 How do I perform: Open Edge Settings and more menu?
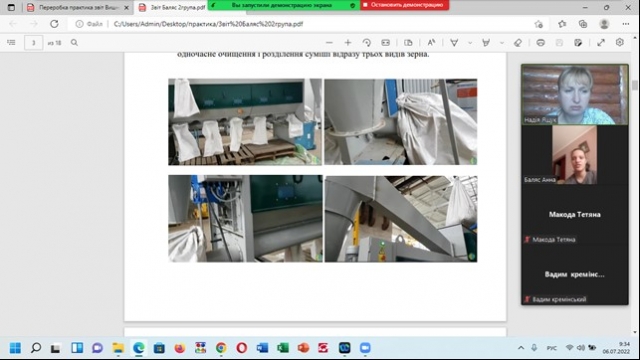pos(626,24)
